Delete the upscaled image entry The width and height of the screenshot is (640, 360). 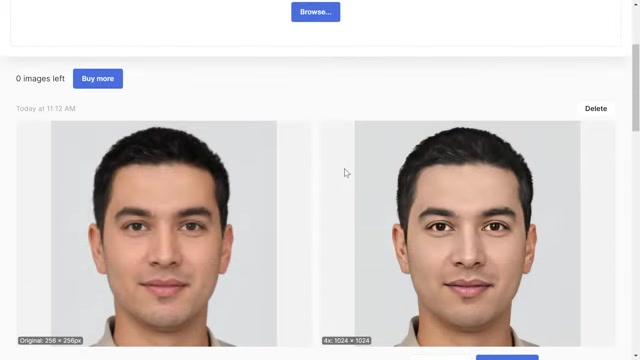pyautogui.click(x=596, y=109)
